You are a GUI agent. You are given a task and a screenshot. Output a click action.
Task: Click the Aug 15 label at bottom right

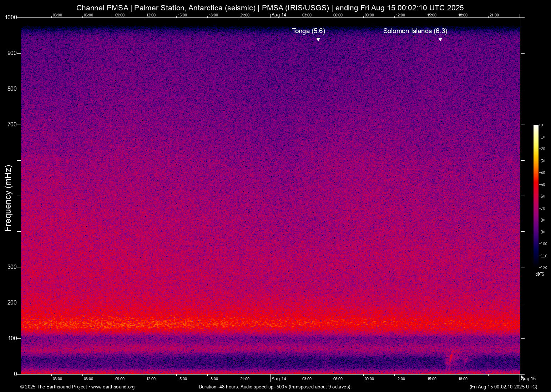(529, 379)
